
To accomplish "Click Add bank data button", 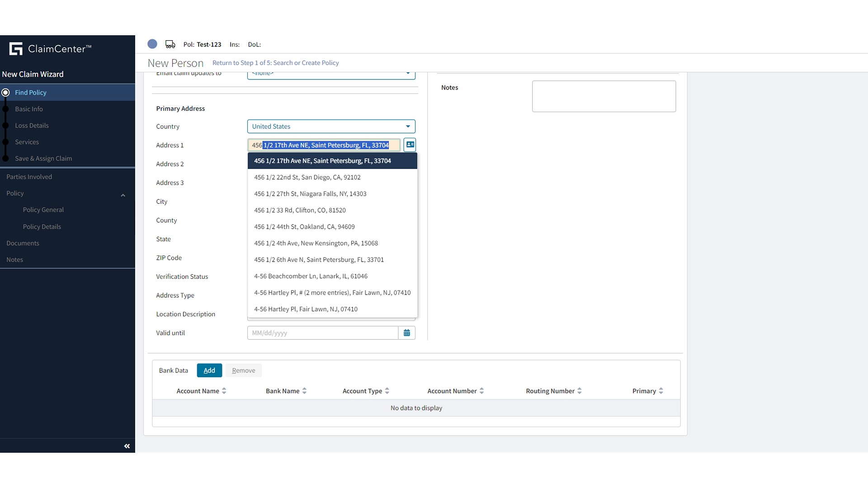I will click(209, 371).
